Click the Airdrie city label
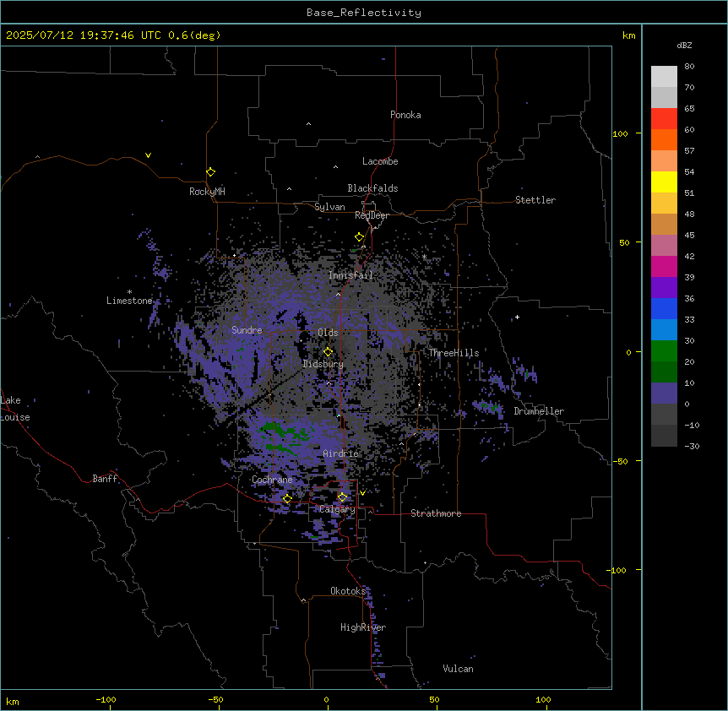The height and width of the screenshot is (711, 728). click(x=340, y=453)
